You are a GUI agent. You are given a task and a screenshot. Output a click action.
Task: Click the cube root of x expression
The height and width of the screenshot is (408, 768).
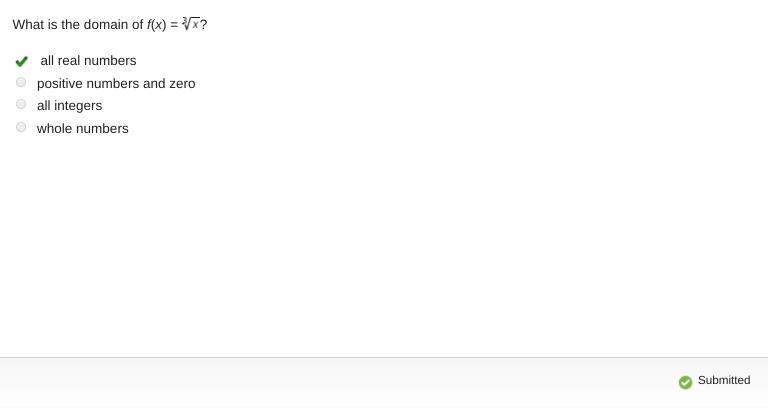click(x=191, y=24)
